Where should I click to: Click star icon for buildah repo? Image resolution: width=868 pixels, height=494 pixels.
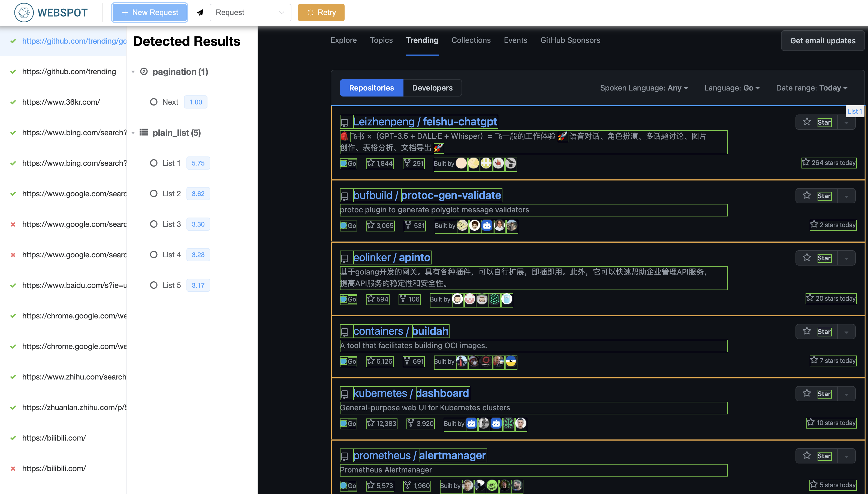pos(807,331)
